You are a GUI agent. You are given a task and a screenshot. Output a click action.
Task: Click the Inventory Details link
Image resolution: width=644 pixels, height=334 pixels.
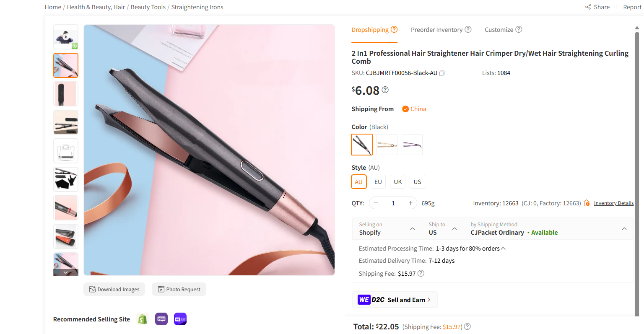coord(613,203)
